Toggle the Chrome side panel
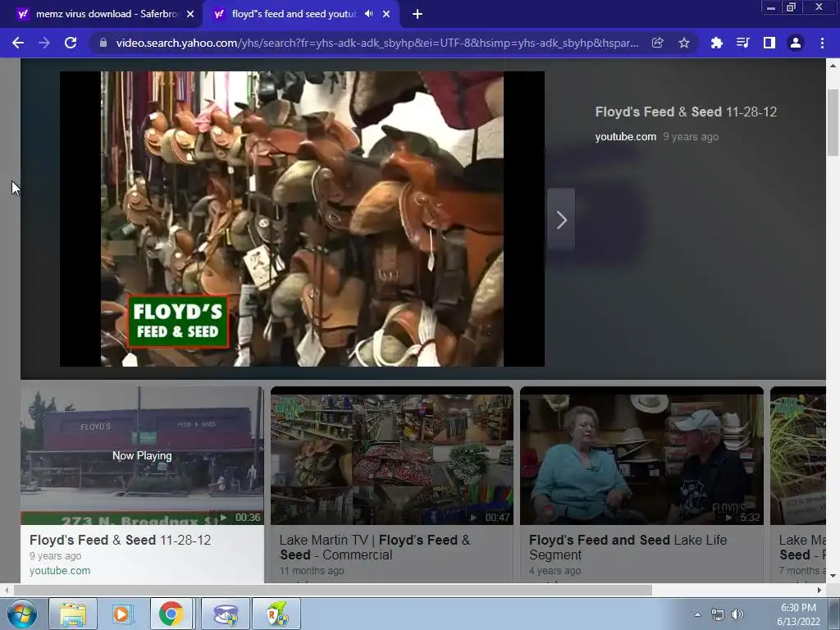Image resolution: width=840 pixels, height=630 pixels. [x=769, y=43]
